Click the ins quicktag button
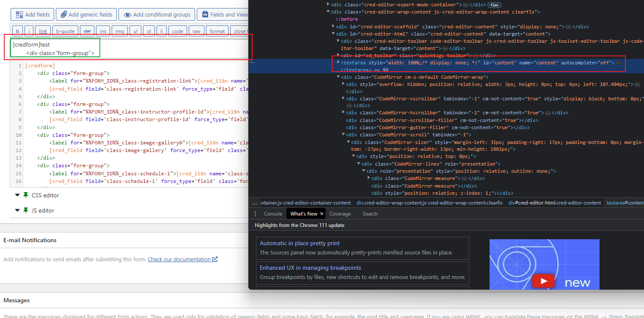This screenshot has height=318, width=644. (x=103, y=31)
